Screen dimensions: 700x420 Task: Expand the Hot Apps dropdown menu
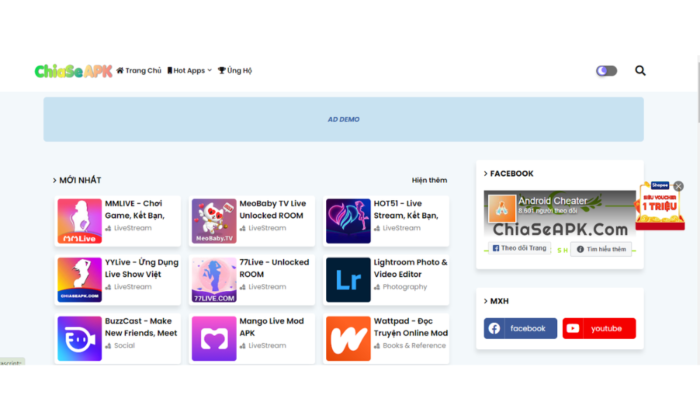click(189, 71)
